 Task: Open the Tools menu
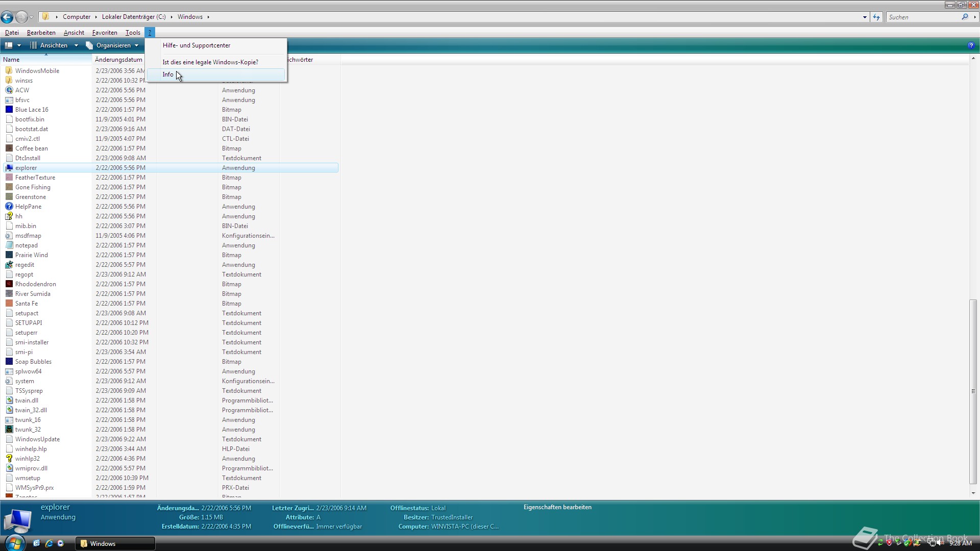tap(133, 32)
